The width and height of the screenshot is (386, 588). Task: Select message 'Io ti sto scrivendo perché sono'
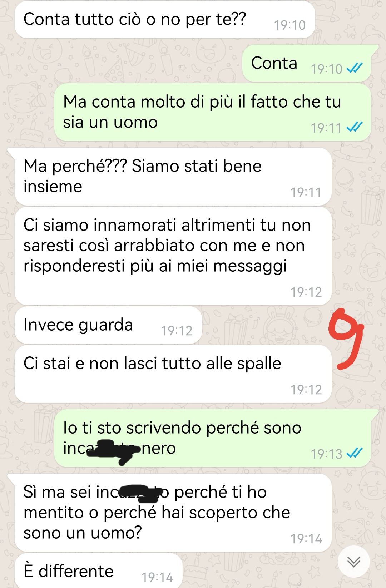tap(213, 438)
